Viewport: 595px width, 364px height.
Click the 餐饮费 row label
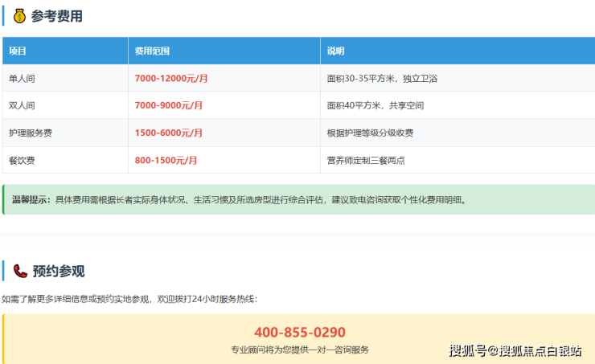click(x=22, y=160)
